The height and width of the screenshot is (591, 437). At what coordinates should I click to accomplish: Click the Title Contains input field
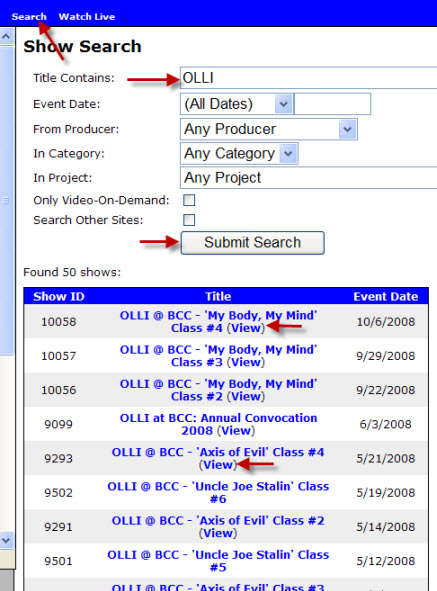click(308, 78)
